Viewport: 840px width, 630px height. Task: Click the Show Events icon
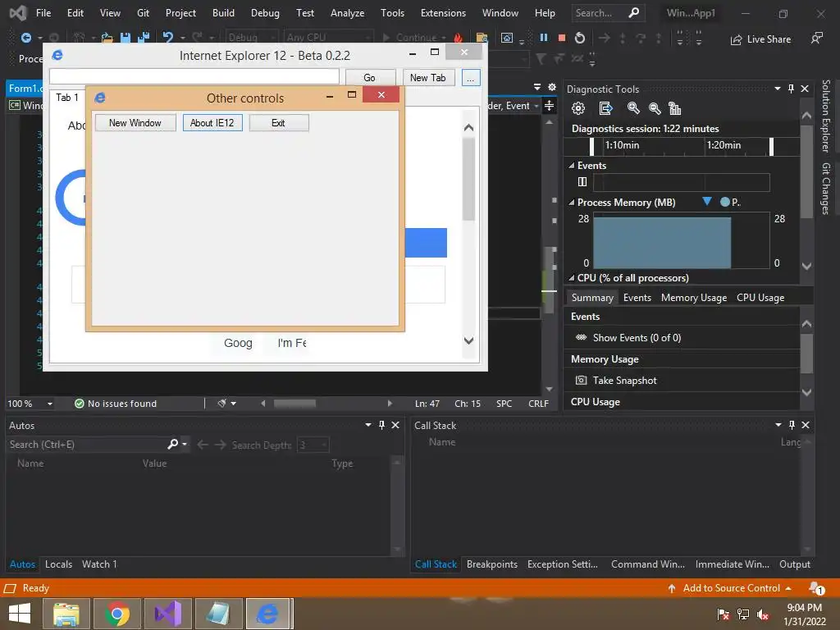coord(581,337)
